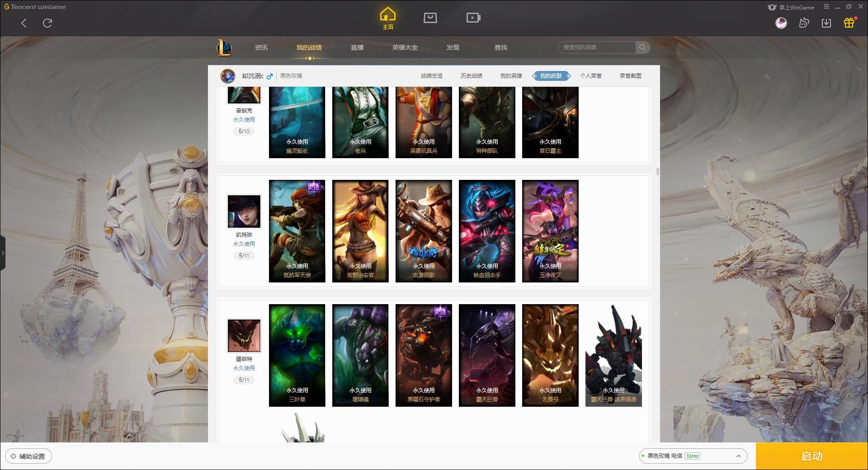Open the 幽灵船长 skin card
Screen dimensions: 868x470
(297, 122)
